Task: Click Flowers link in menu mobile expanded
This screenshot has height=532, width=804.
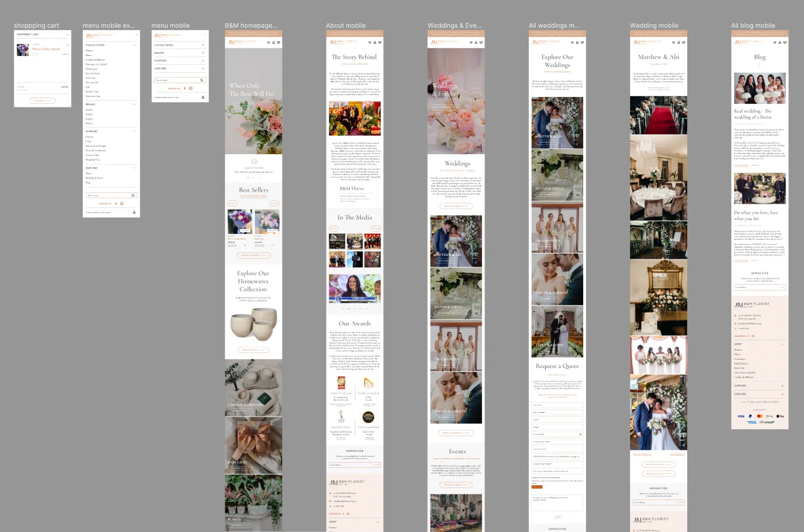Action: 89,51
